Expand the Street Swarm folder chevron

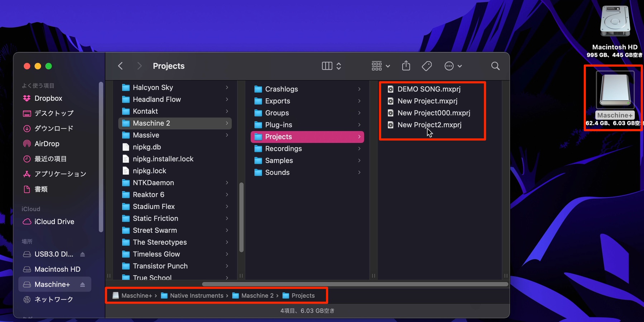pos(227,230)
